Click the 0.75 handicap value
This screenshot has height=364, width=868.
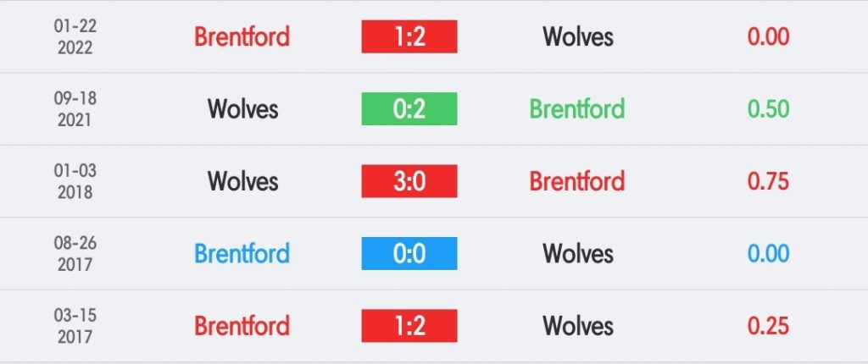768,181
